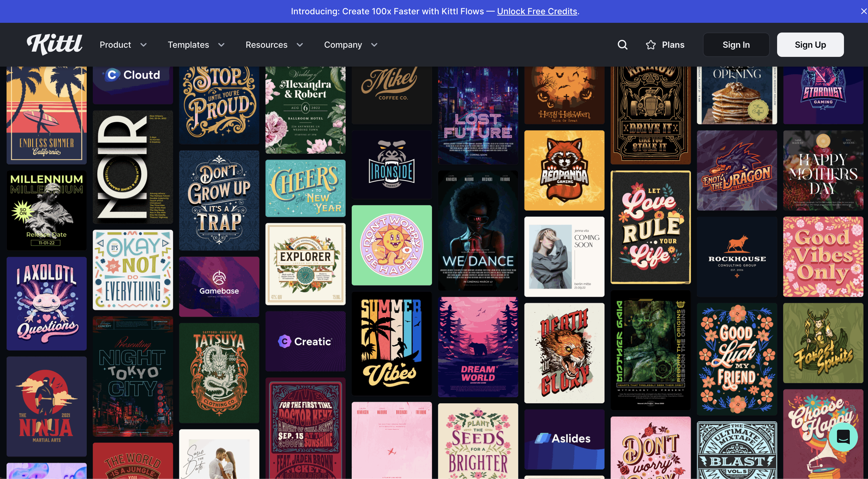The height and width of the screenshot is (479, 868).
Task: Open the Rockhouse Consulting Group template
Action: point(737,257)
